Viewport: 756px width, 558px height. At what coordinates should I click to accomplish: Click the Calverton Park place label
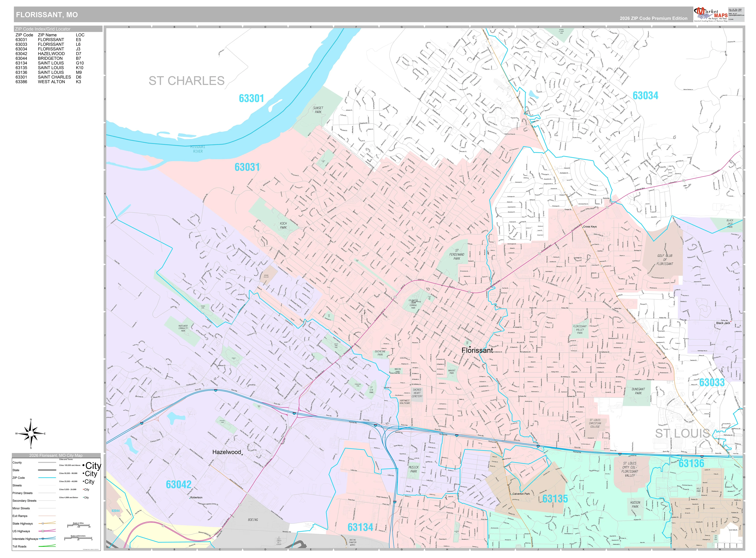pyautogui.click(x=521, y=494)
